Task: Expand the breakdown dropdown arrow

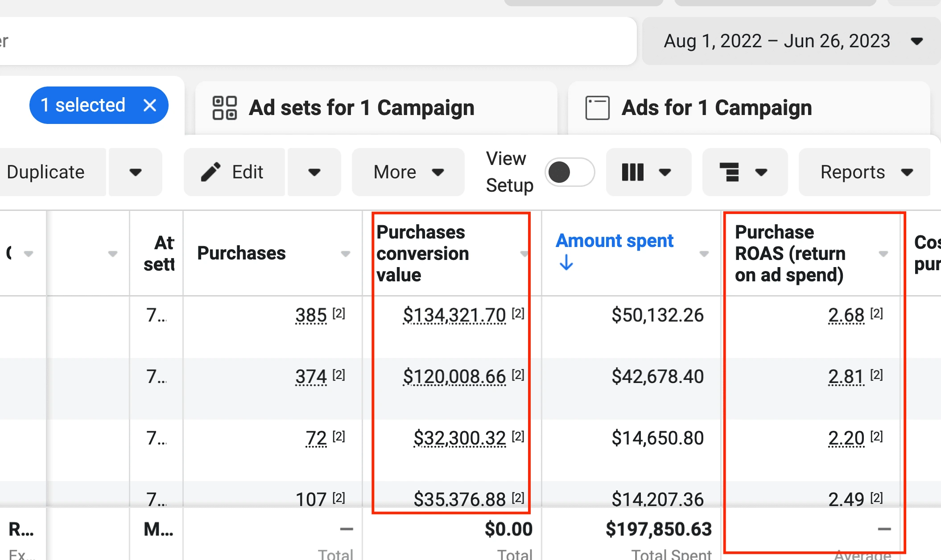Action: [x=761, y=172]
